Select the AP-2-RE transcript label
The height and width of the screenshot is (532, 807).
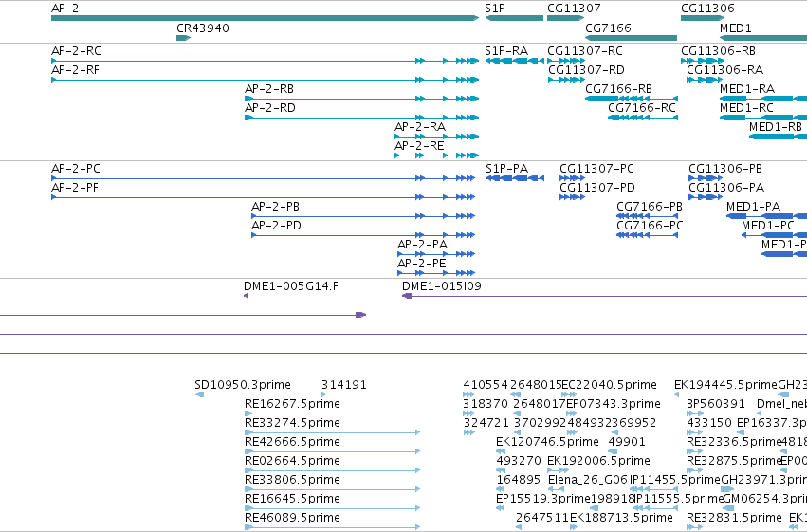coord(419,146)
